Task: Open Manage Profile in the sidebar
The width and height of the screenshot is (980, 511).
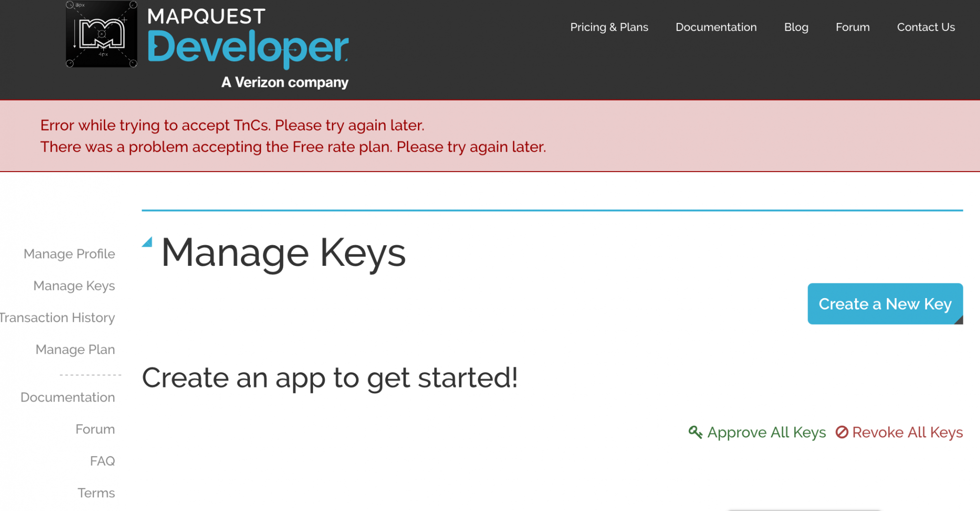Action: click(x=69, y=254)
